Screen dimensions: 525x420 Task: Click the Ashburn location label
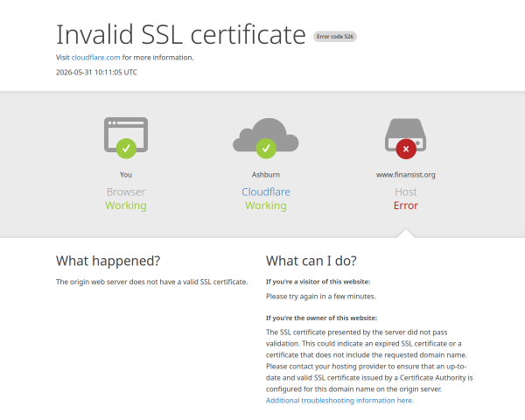pyautogui.click(x=266, y=175)
